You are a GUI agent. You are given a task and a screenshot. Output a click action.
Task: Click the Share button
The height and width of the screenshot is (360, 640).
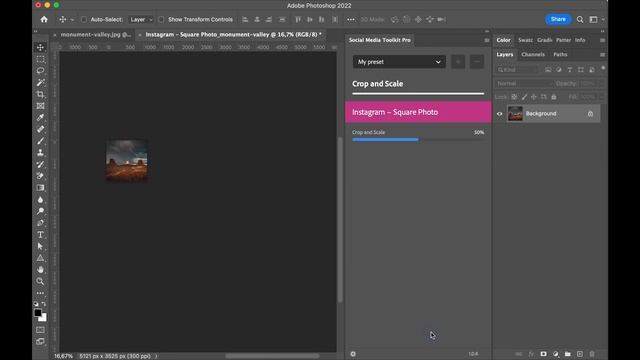[558, 19]
